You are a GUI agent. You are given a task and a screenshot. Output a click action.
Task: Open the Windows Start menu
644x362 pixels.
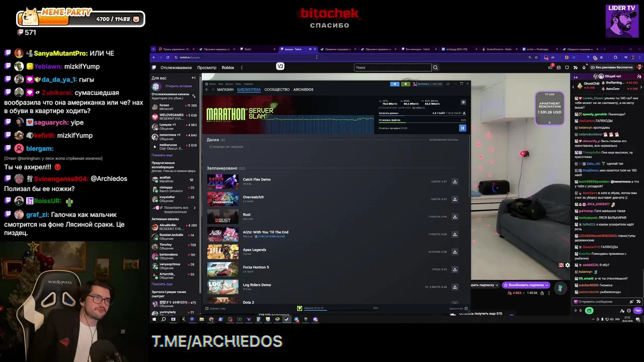click(154, 319)
